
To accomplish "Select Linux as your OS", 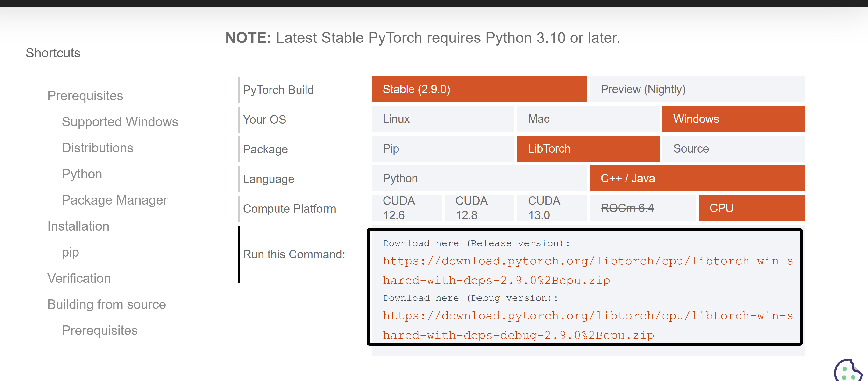I will tap(442, 119).
